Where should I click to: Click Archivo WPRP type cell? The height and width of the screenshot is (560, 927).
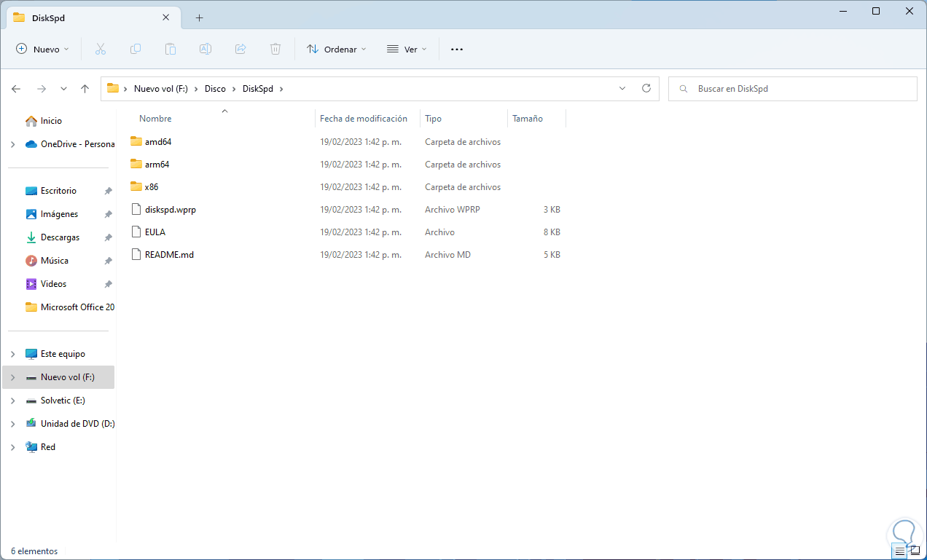453,210
